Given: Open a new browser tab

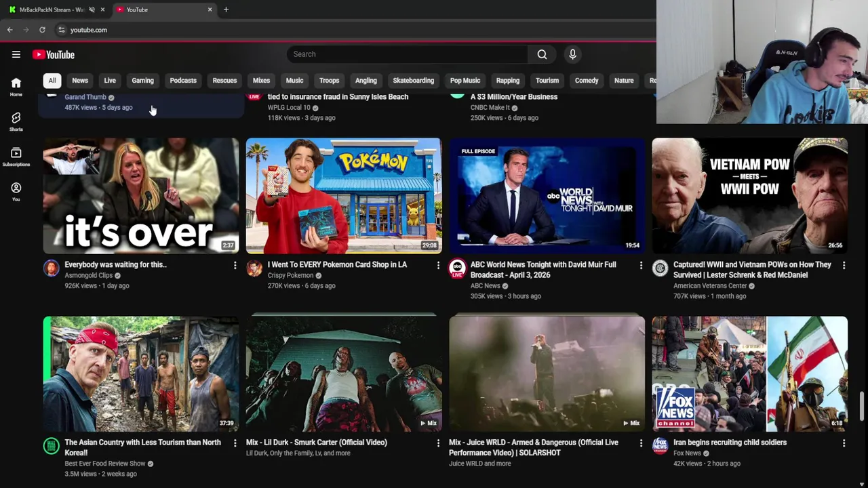Looking at the screenshot, I should [x=226, y=9].
